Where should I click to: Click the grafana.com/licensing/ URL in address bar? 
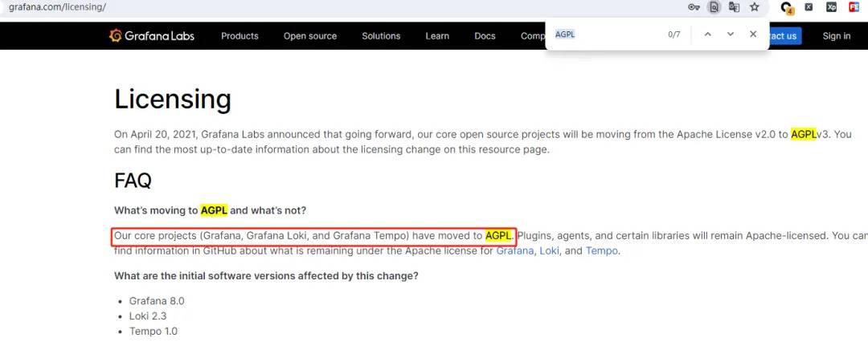click(58, 7)
